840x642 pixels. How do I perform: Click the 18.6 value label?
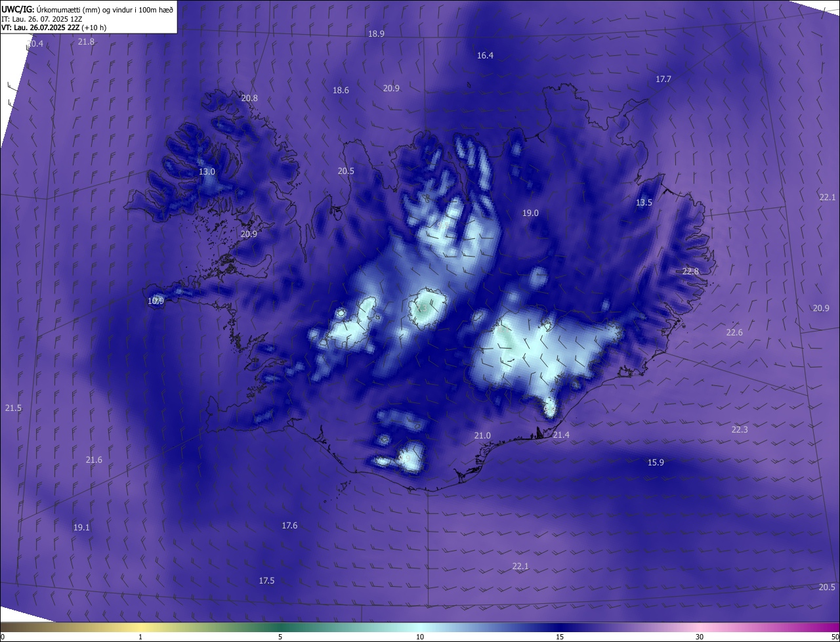tap(341, 91)
